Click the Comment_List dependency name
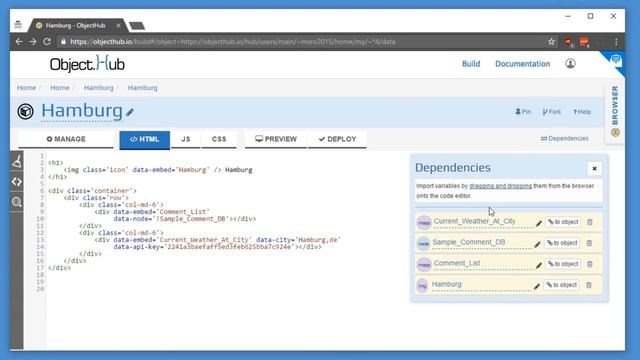 (457, 263)
